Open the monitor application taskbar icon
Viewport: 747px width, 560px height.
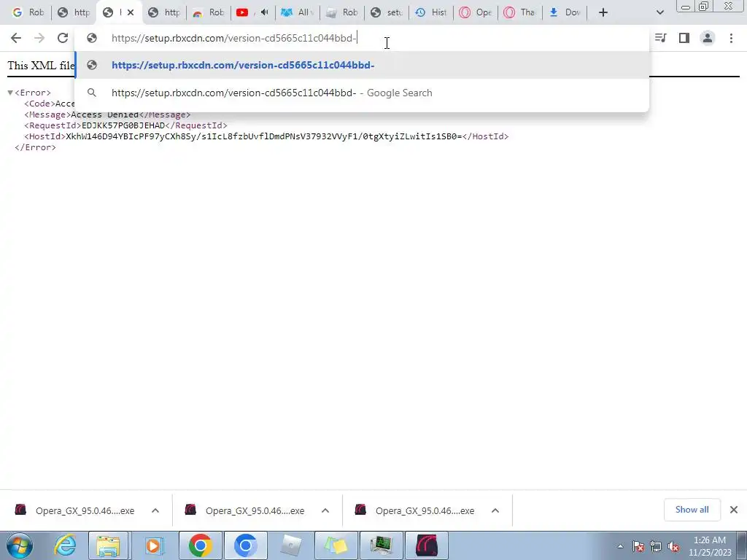381,545
